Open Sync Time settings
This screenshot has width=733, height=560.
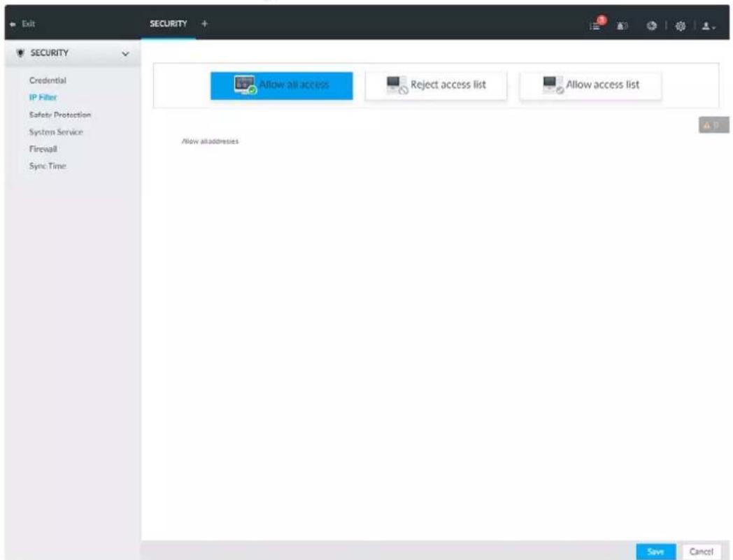tap(48, 166)
